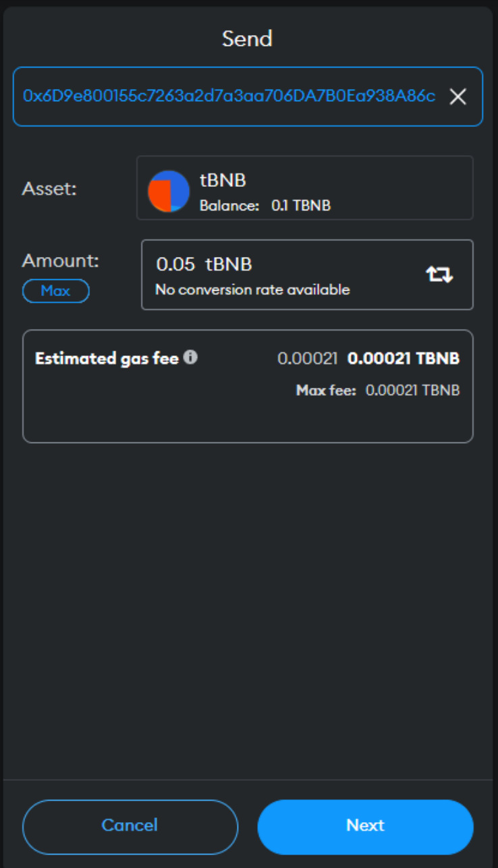498x868 pixels.
Task: Select the Max amount button
Action: pos(56,291)
